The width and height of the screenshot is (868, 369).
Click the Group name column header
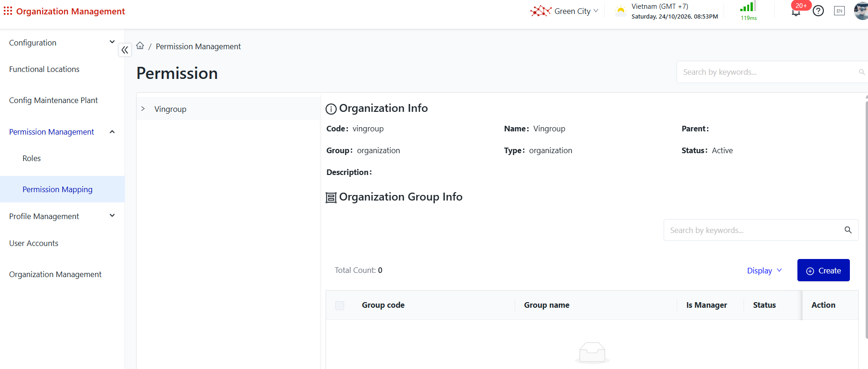pos(547,305)
